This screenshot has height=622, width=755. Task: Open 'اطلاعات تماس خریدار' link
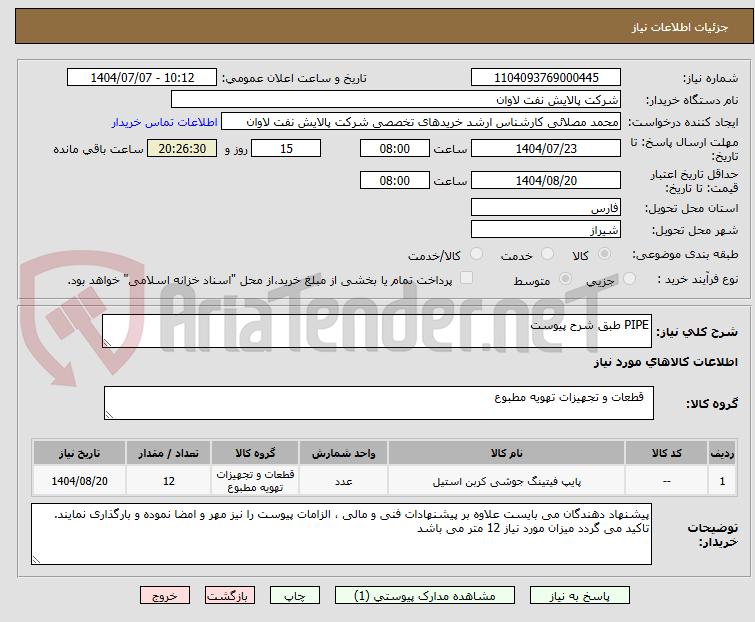pos(165,122)
